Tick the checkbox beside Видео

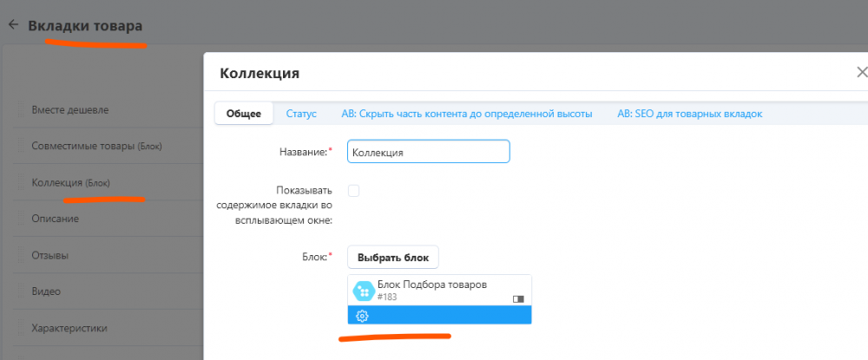(22, 292)
